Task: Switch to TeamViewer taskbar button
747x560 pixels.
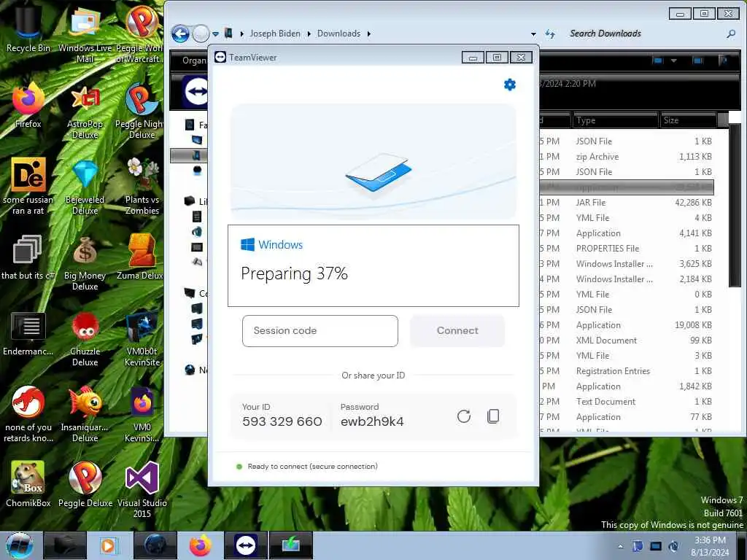Action: 246,545
